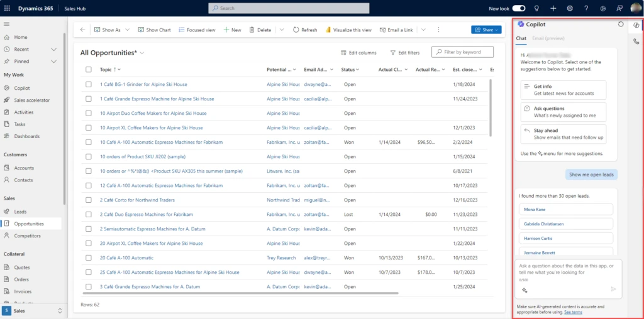644x319 pixels.
Task: Click the back arrow in toolbar
Action: tap(82, 30)
